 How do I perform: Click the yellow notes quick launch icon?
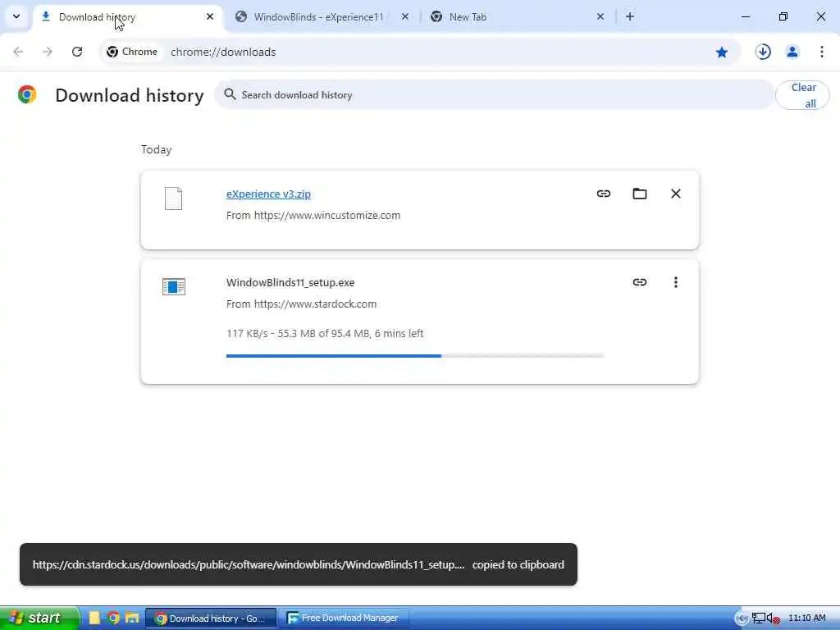coord(95,618)
